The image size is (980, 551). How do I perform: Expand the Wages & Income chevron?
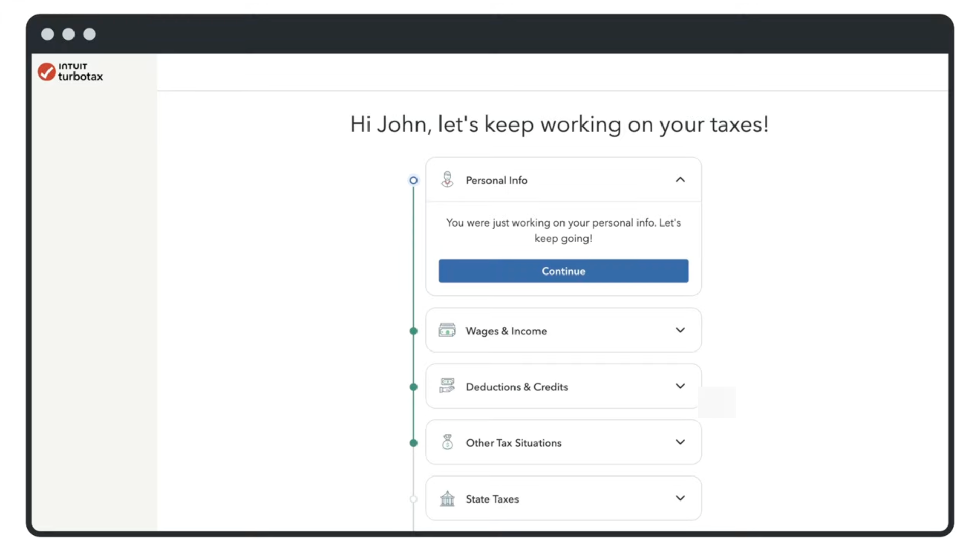point(680,330)
